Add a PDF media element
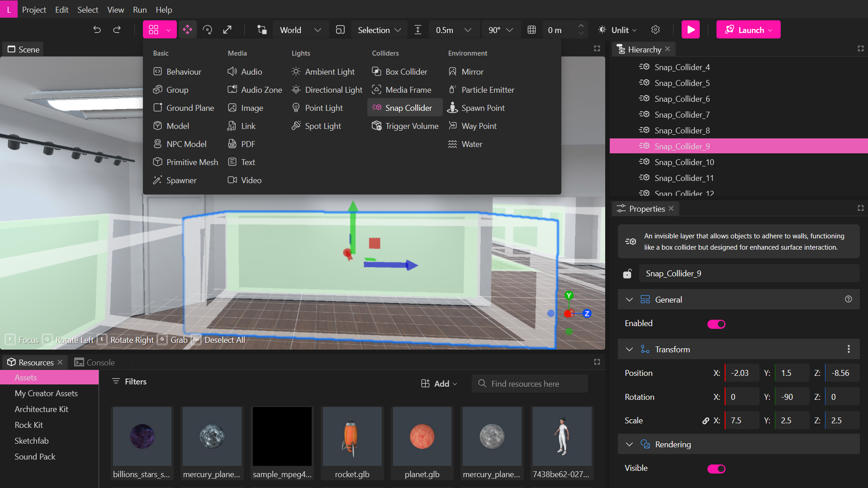Viewport: 868px width, 488px height. point(242,144)
